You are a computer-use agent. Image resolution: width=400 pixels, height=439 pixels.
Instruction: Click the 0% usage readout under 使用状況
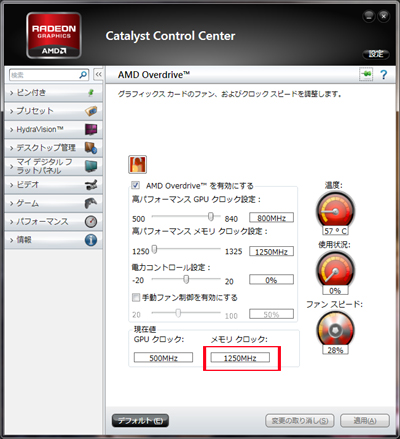[335, 290]
